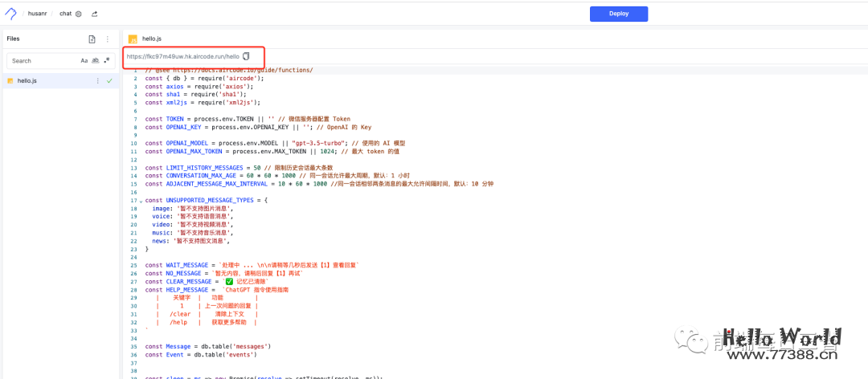868x379 pixels.
Task: Go to husanr in breadcrumb
Action: (x=38, y=14)
